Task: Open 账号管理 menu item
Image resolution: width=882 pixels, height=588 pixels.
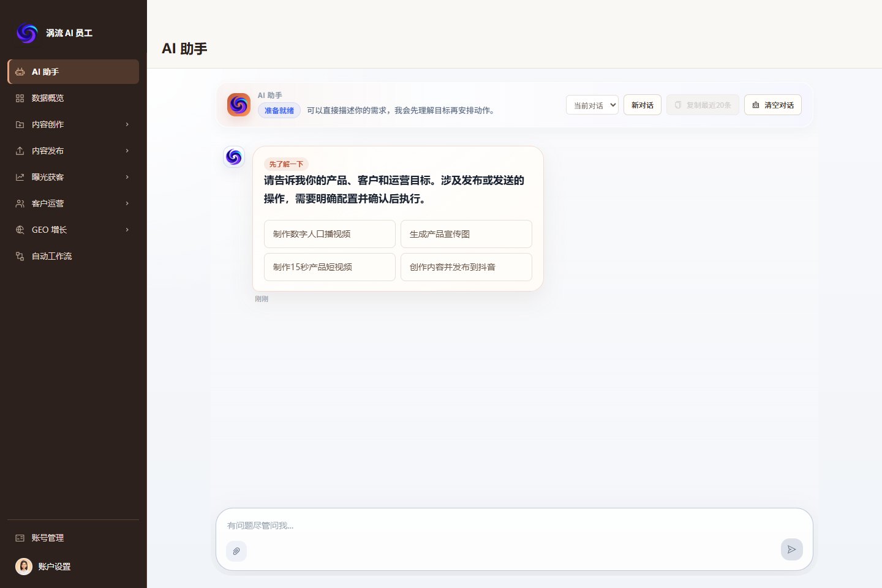Action: tap(73, 538)
